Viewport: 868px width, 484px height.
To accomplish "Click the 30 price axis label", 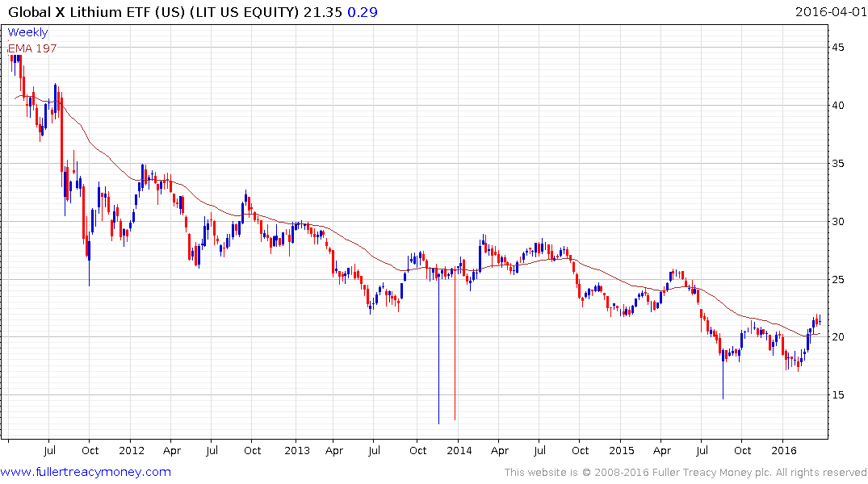I will point(837,222).
